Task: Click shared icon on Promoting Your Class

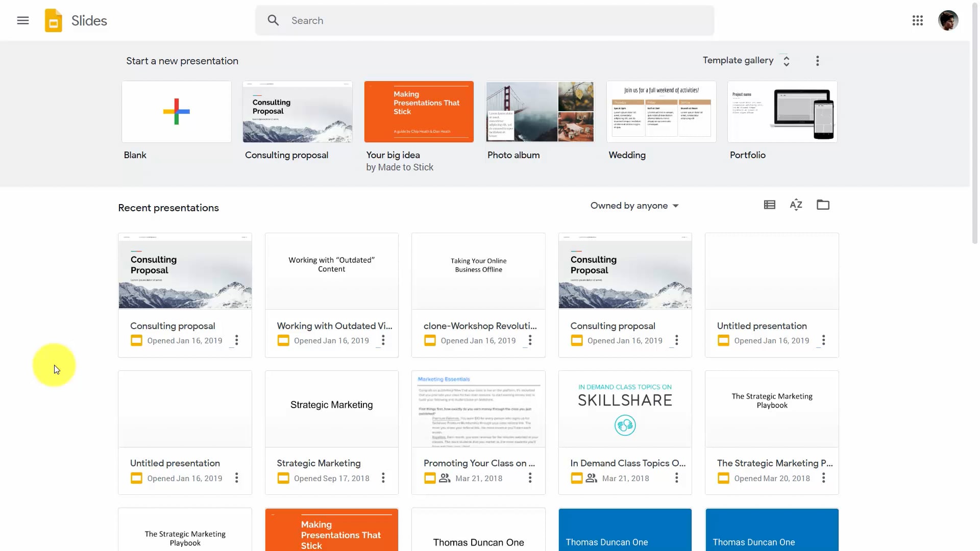Action: [445, 478]
